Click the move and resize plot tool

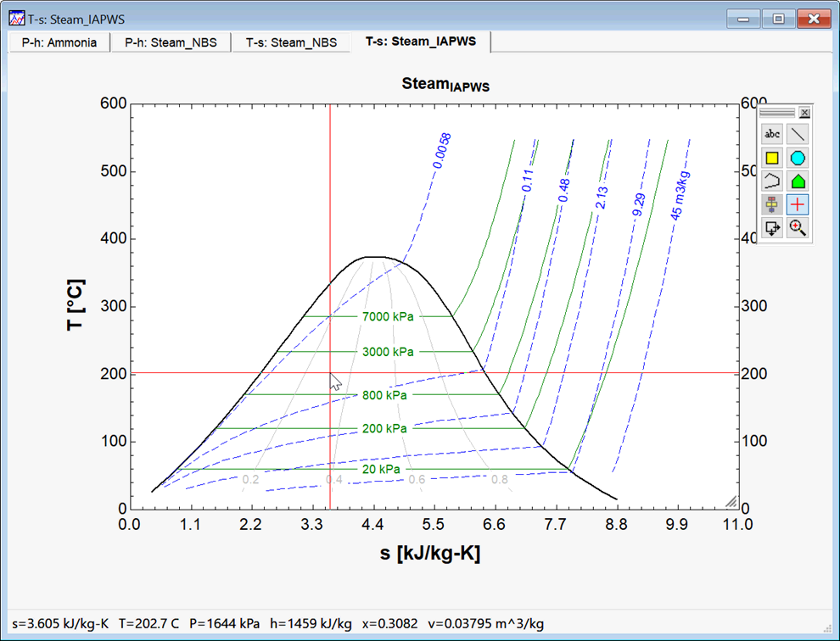[772, 227]
